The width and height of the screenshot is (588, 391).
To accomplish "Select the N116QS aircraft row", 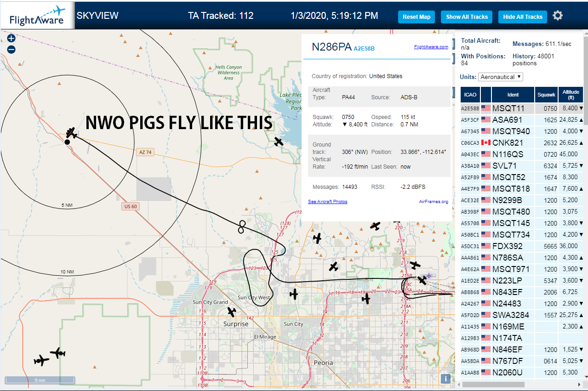I will (x=523, y=154).
